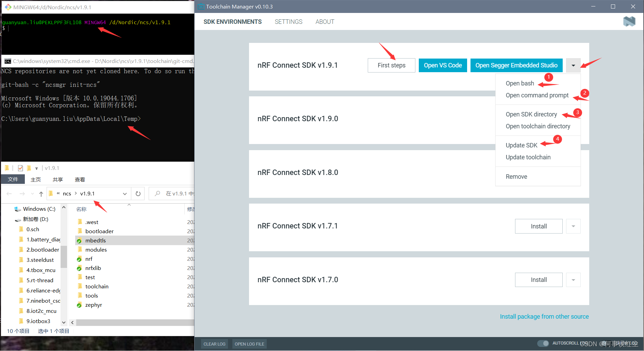The width and height of the screenshot is (644, 351).
Task: Select 9.iotbox3 in navigation tree
Action: pos(38,321)
